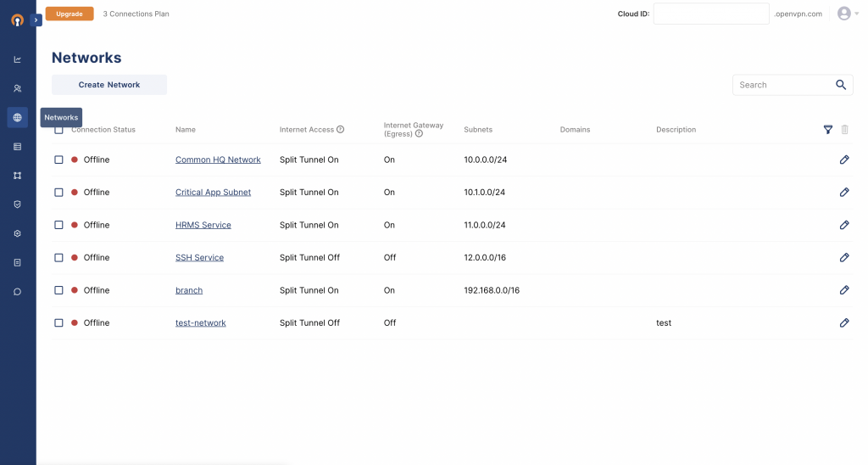
Task: Click the filter funnel icon above table
Action: click(x=827, y=130)
